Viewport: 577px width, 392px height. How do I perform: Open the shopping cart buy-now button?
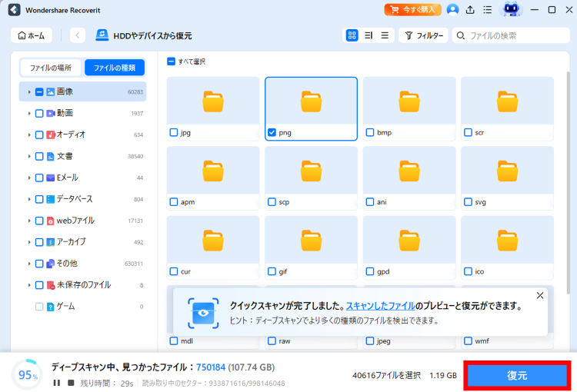point(412,9)
